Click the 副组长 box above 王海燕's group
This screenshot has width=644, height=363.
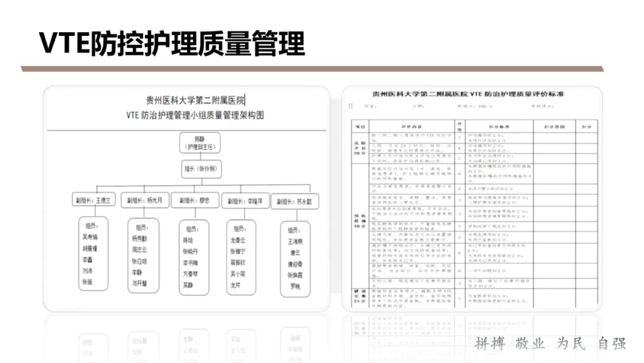(295, 201)
